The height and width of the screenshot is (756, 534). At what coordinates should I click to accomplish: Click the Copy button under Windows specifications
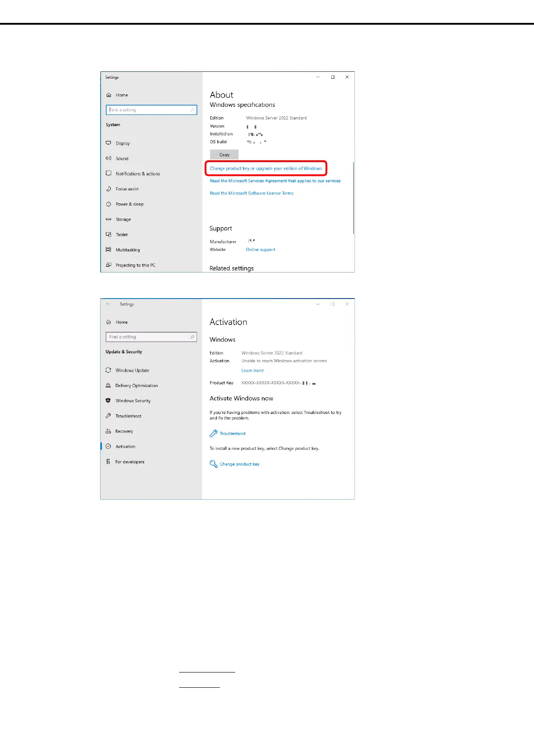pos(224,154)
